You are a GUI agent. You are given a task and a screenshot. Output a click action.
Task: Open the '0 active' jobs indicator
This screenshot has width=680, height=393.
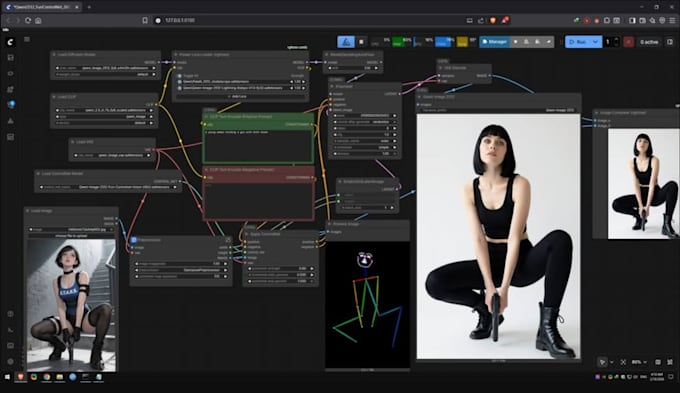(649, 42)
